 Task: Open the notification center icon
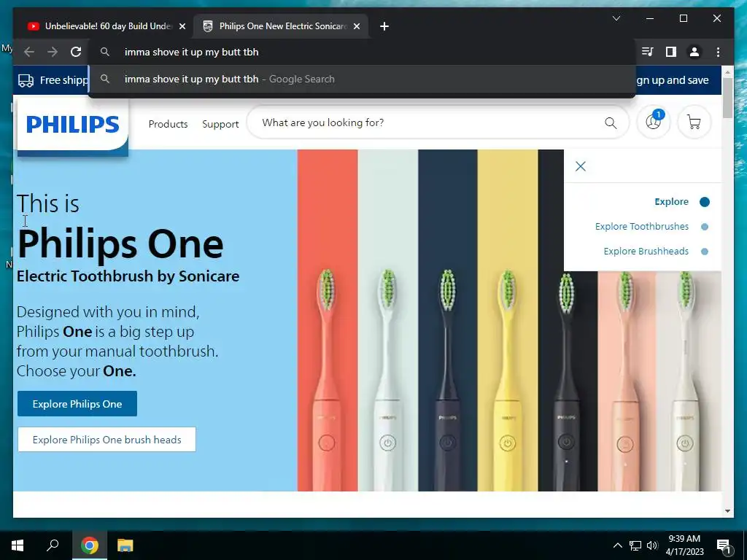724,545
